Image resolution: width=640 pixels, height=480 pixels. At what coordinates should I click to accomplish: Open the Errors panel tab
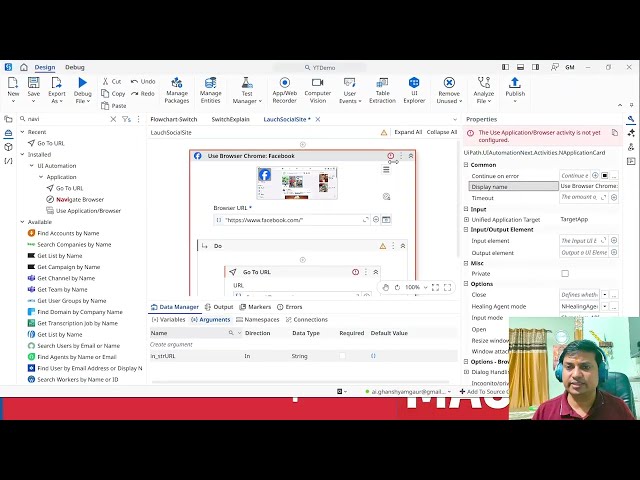(290, 307)
